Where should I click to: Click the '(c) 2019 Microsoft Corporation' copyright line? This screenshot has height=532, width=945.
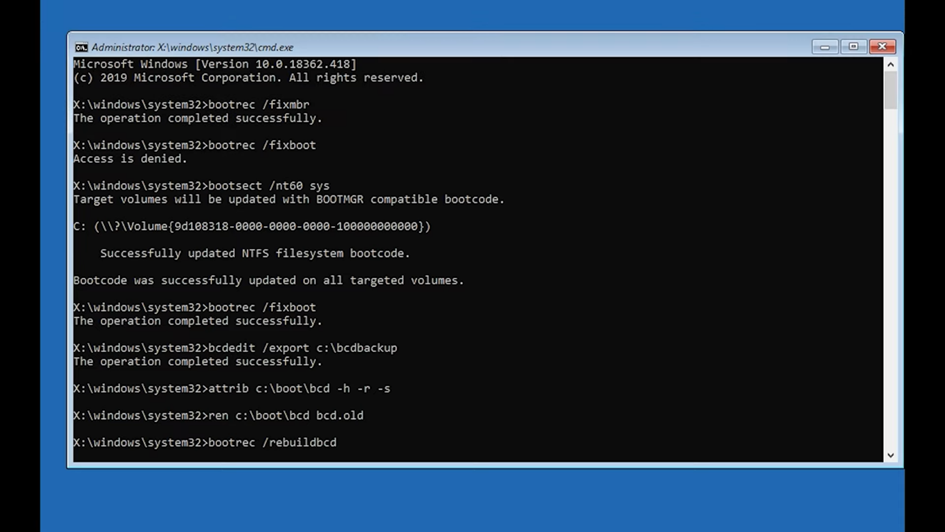(x=248, y=78)
